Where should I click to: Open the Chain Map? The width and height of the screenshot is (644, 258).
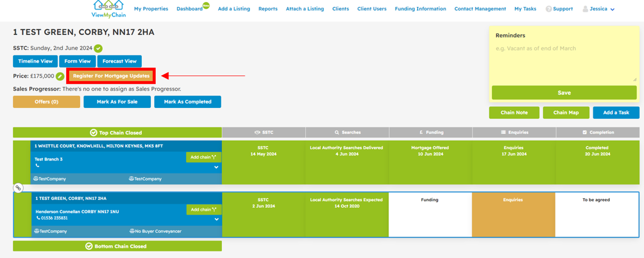click(x=566, y=112)
